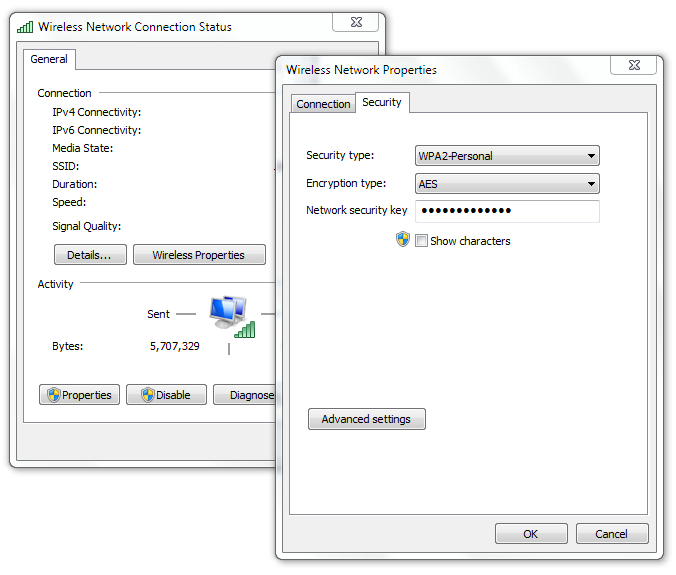This screenshot has width=676, height=575.
Task: Expand the Encryption type dropdown
Action: pyautogui.click(x=506, y=184)
